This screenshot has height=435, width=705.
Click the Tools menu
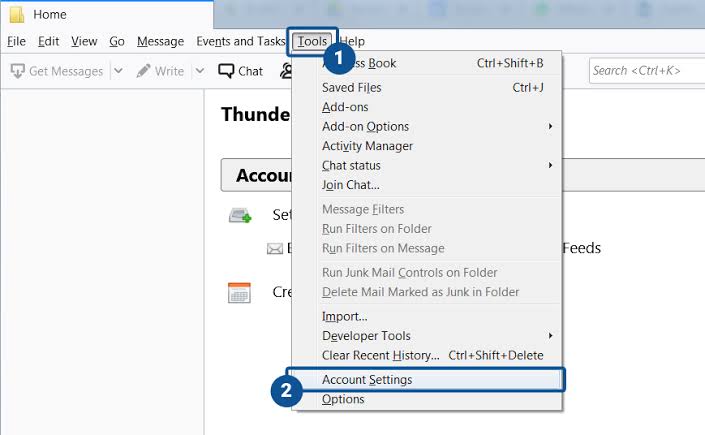pyautogui.click(x=312, y=41)
